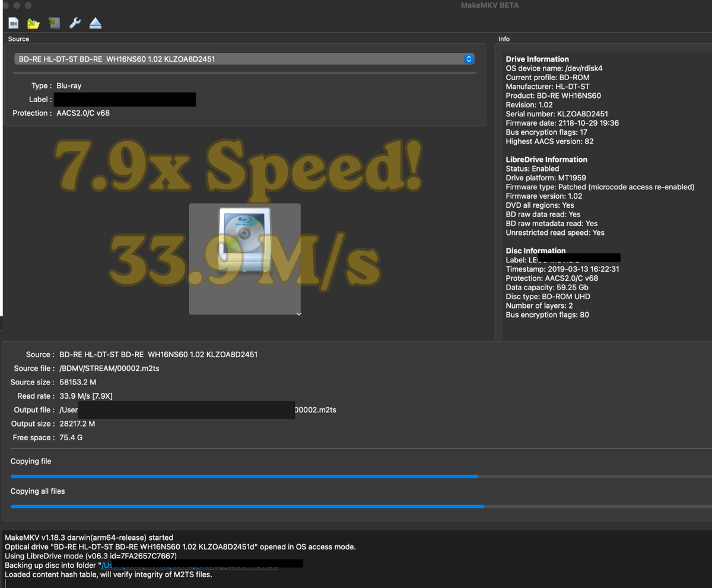The width and height of the screenshot is (712, 588).
Task: Click Free space 75.4 G value
Action: pos(71,437)
